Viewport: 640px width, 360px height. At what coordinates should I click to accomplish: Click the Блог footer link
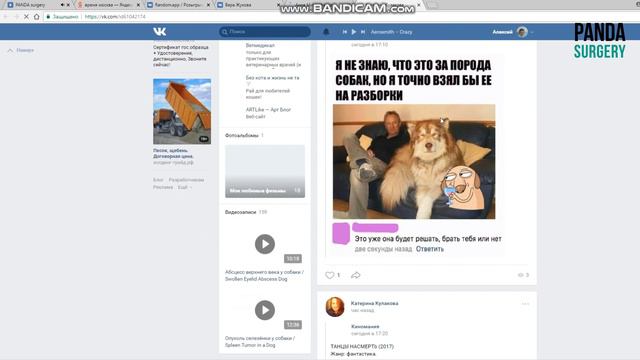tap(158, 180)
